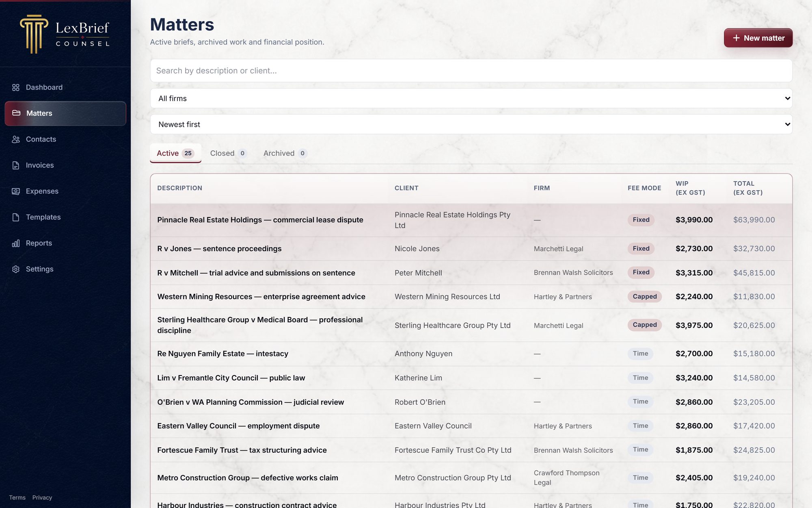Click the Capped badge on Western Mining row
Image resolution: width=812 pixels, height=508 pixels.
(x=645, y=297)
